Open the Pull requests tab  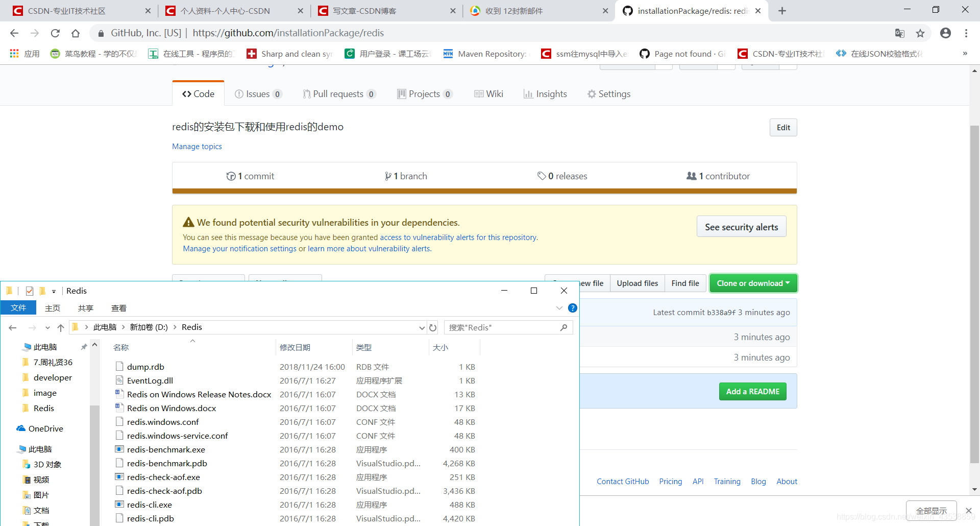(339, 94)
